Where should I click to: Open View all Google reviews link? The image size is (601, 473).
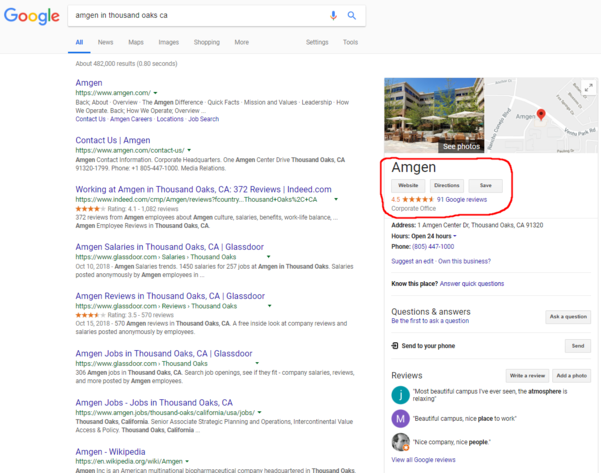(423, 460)
